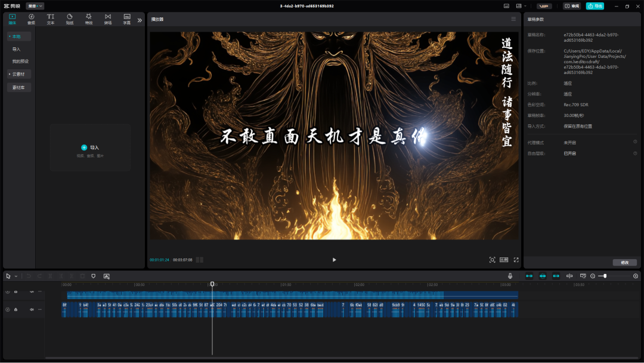Open the 特效 (Effects) tab
The width and height of the screenshot is (644, 363).
[x=89, y=19]
